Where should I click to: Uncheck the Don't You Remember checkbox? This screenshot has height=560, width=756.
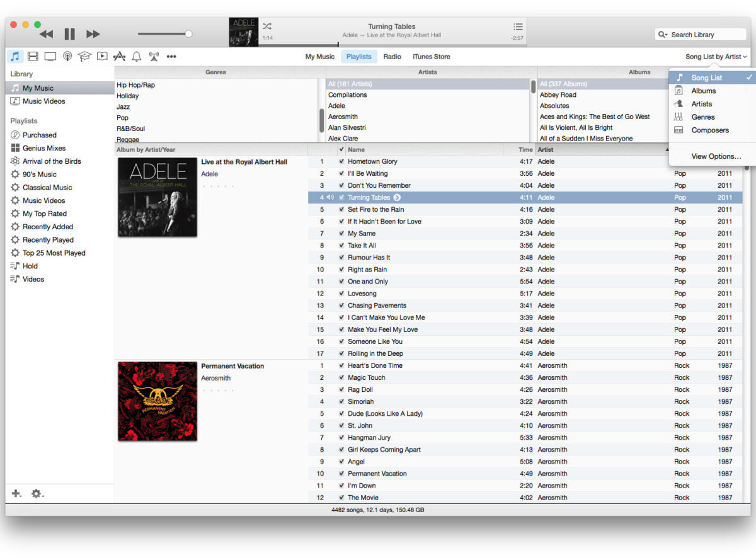coord(341,185)
